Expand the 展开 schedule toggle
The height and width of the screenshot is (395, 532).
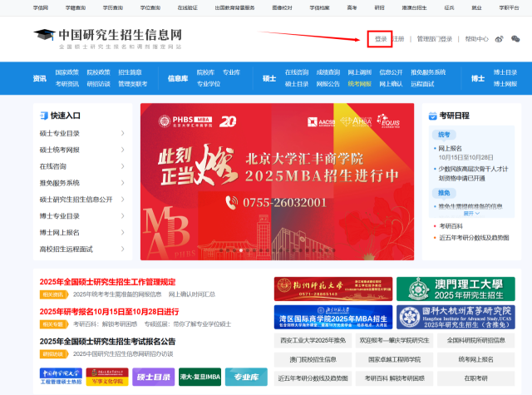[x=470, y=214]
